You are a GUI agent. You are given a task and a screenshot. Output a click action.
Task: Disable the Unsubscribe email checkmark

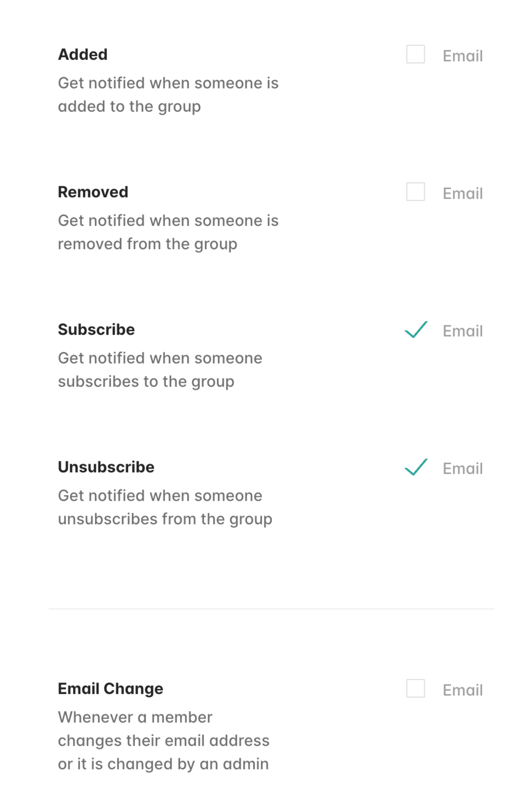point(416,467)
